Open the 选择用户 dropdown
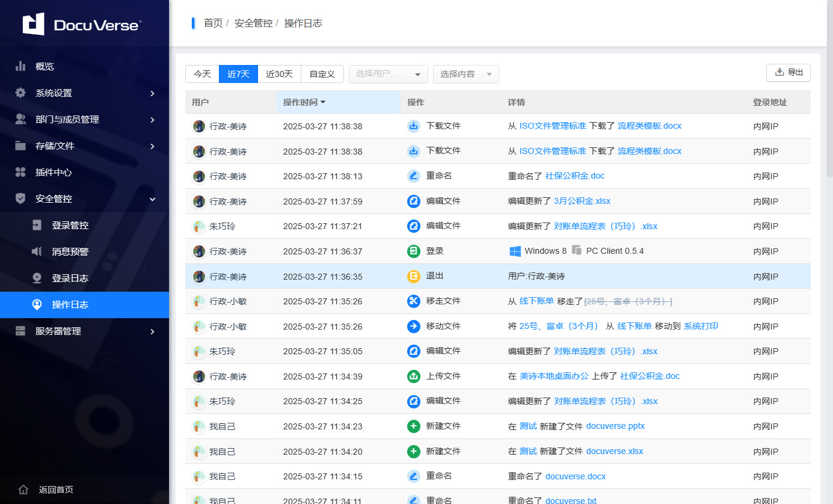The width and height of the screenshot is (833, 504). click(x=388, y=74)
